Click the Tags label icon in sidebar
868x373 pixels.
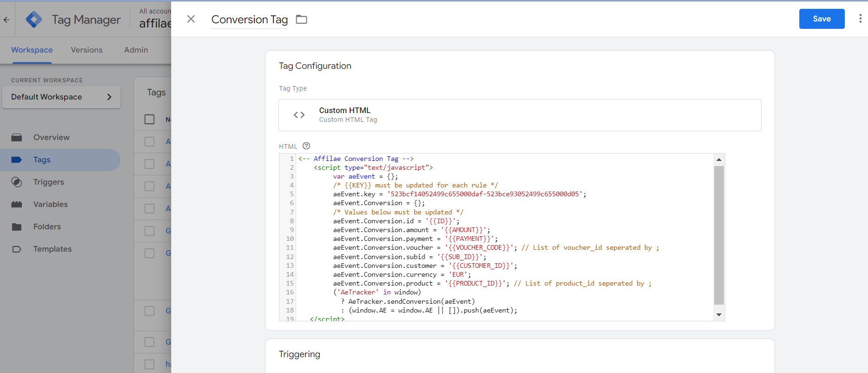tap(17, 160)
